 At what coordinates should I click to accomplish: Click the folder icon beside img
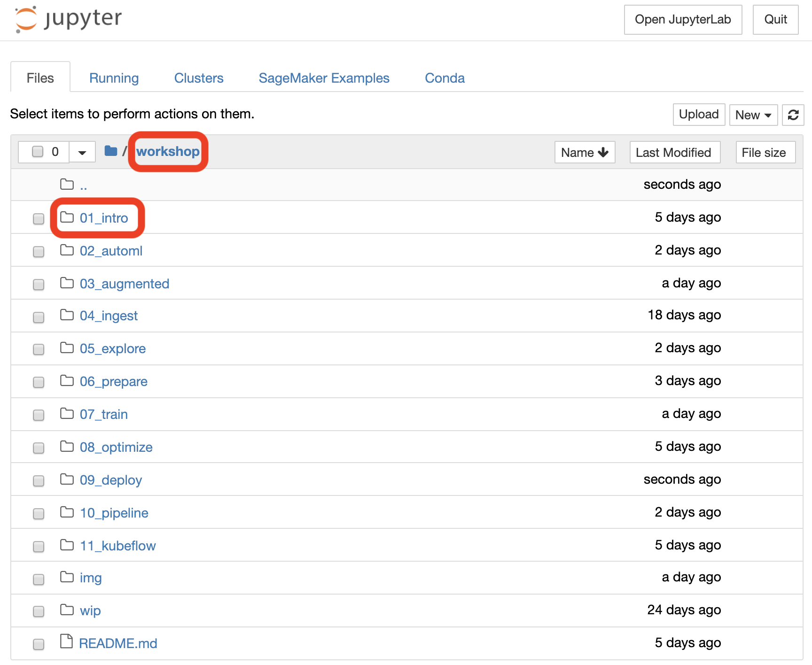67,577
